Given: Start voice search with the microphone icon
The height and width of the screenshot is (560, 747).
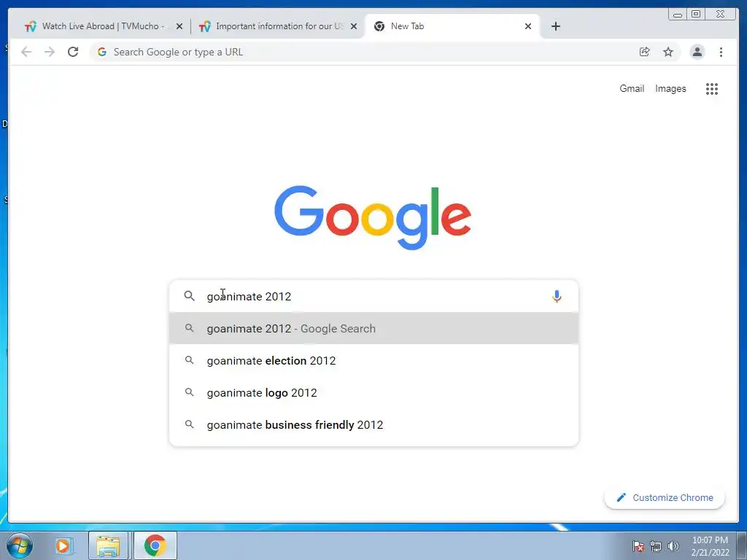Looking at the screenshot, I should click(557, 296).
